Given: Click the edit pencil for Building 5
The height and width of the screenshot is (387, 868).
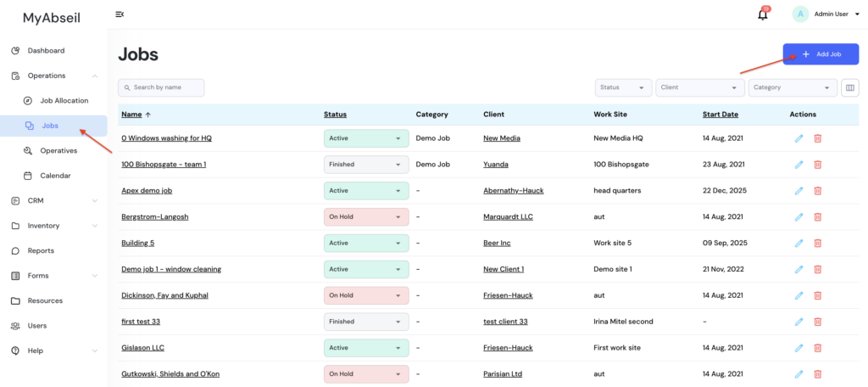Looking at the screenshot, I should [x=798, y=244].
